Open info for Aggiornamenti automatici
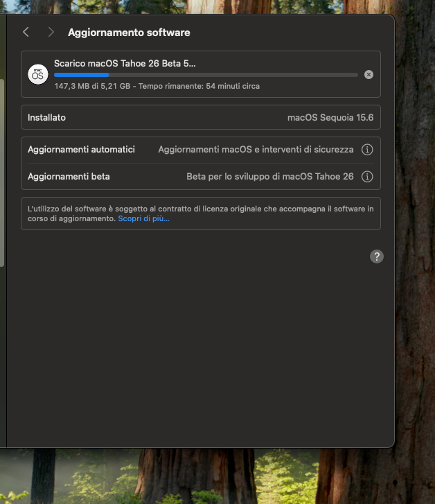 pyautogui.click(x=367, y=150)
